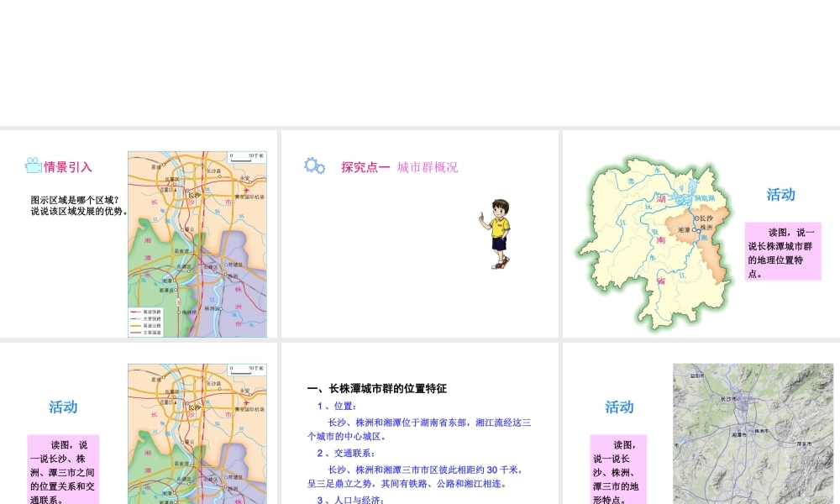
Task: Click the 2、交通联系 item
Action: [345, 453]
